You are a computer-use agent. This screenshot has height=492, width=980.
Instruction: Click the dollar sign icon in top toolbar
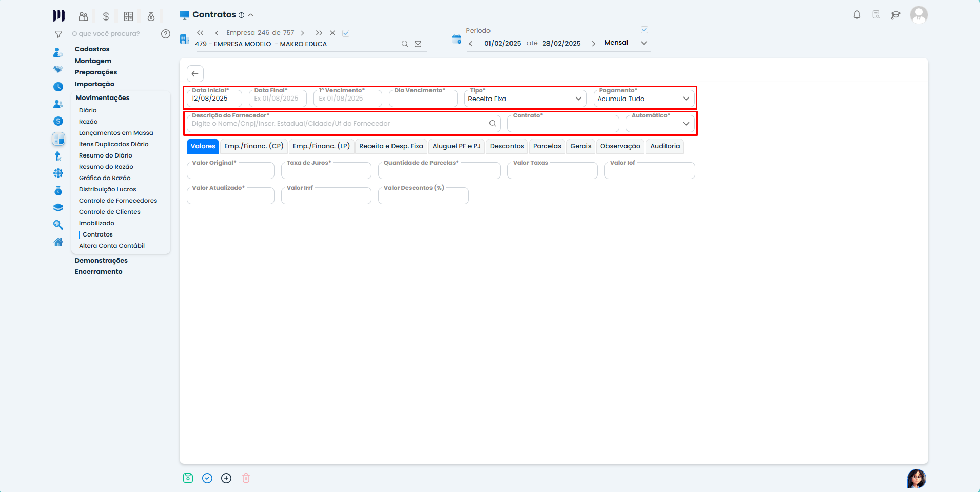tap(106, 16)
